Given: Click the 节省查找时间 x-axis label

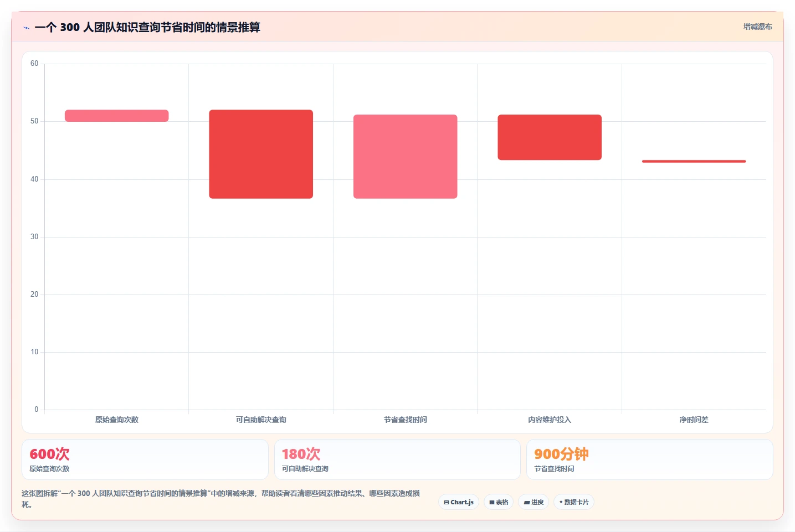Looking at the screenshot, I should click(x=406, y=420).
